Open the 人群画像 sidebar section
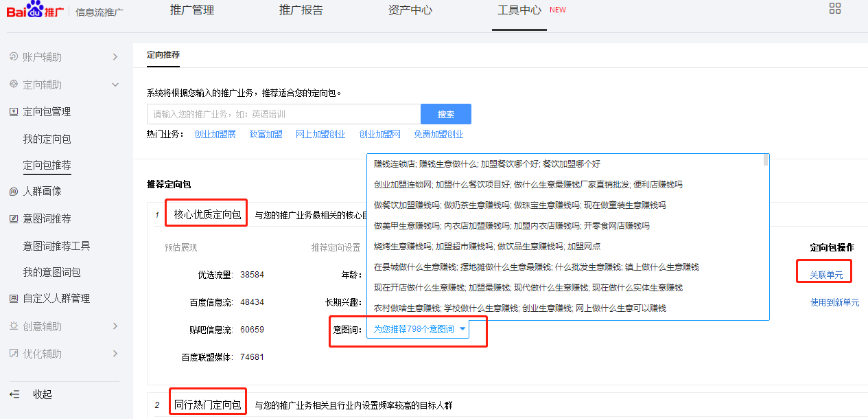868x419 pixels. tap(43, 191)
